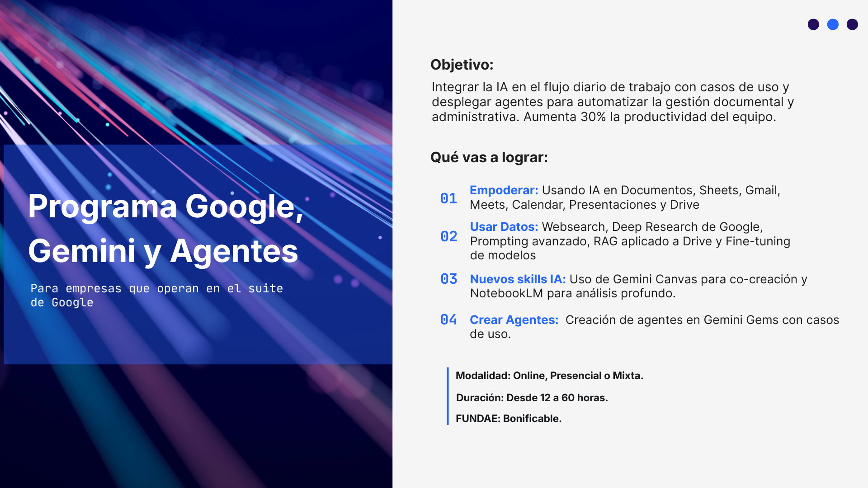Image resolution: width=868 pixels, height=488 pixels.
Task: Click the Qué vas a lograr heading
Action: (x=489, y=157)
